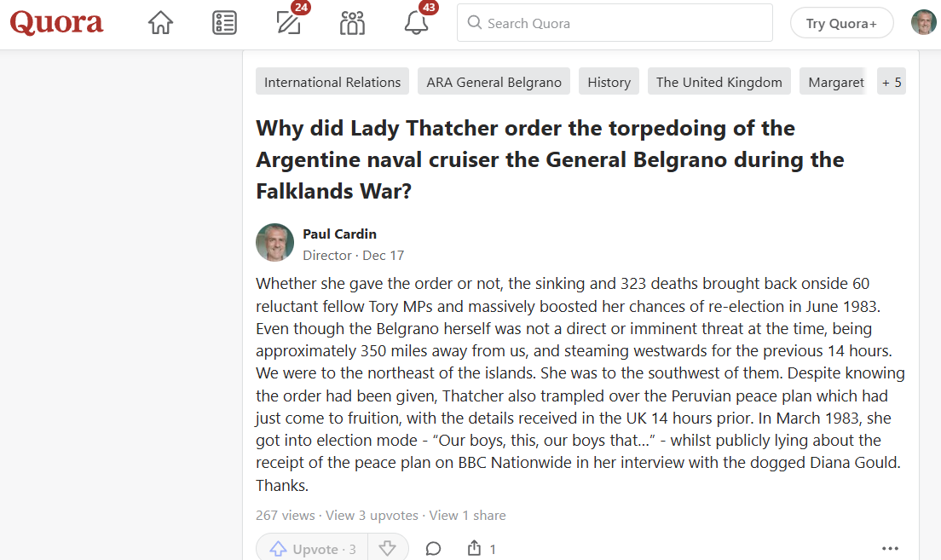Screen dimensions: 941x560
Task: Click Paul Cardin's author photo
Action: (274, 243)
